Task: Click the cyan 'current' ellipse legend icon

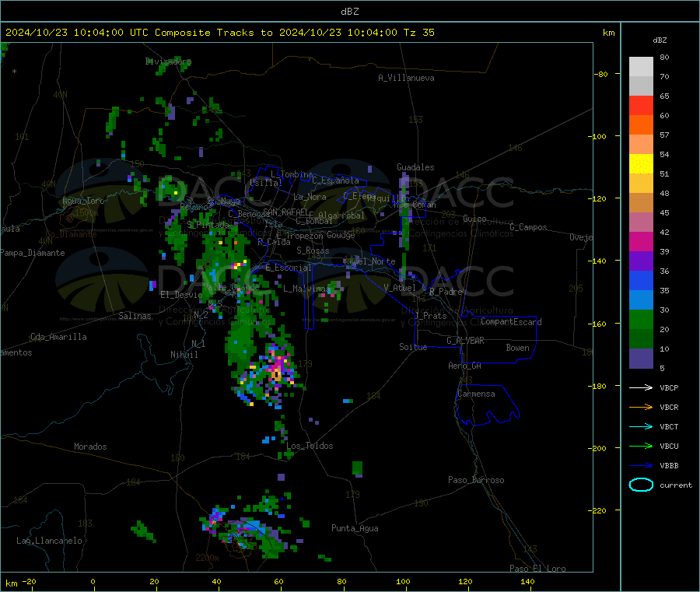Action: pyautogui.click(x=641, y=485)
